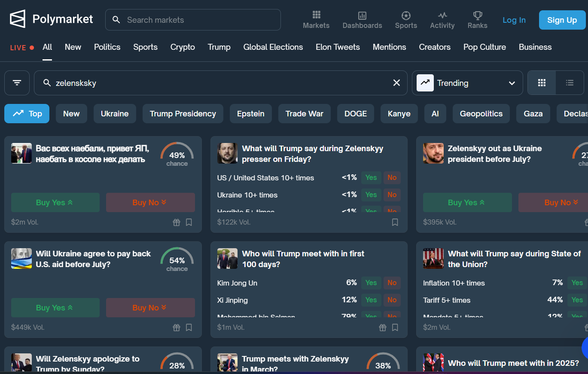Open the Business tab
Viewport: 588px width, 374px height.
tap(535, 47)
